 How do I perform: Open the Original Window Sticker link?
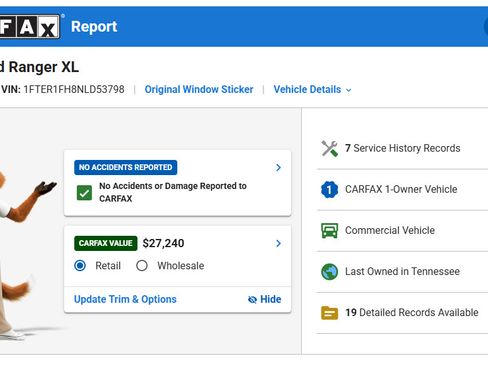(x=199, y=89)
